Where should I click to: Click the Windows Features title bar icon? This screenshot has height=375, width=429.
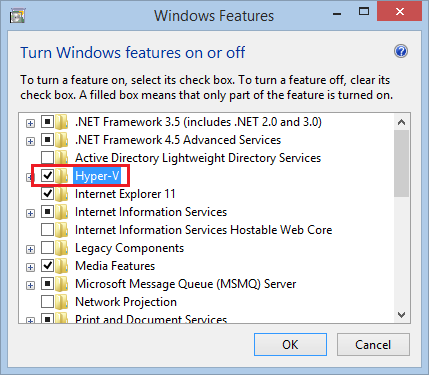pyautogui.click(x=17, y=16)
